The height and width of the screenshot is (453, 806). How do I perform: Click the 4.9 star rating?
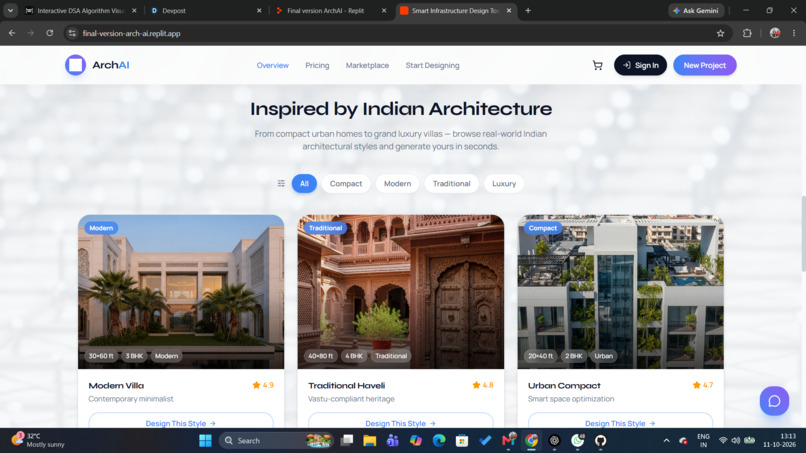pyautogui.click(x=263, y=385)
